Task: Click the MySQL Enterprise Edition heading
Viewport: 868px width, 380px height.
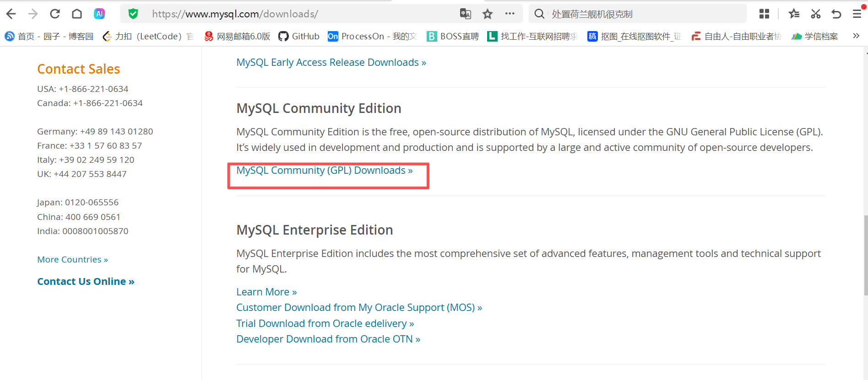Action: point(315,230)
